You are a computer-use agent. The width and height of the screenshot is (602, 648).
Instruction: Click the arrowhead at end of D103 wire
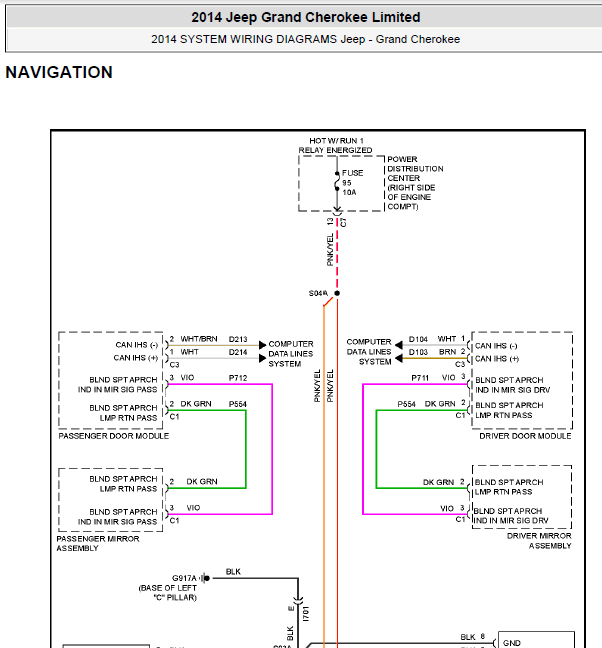[399, 358]
